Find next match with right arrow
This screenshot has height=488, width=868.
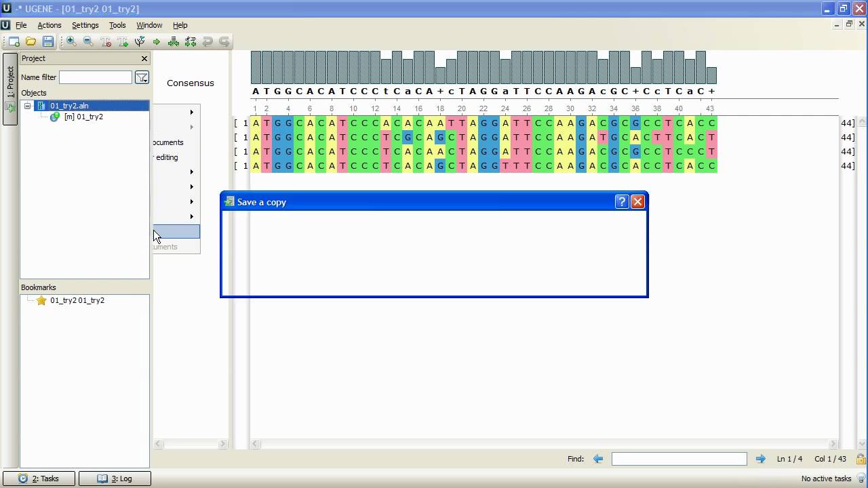coord(760,459)
